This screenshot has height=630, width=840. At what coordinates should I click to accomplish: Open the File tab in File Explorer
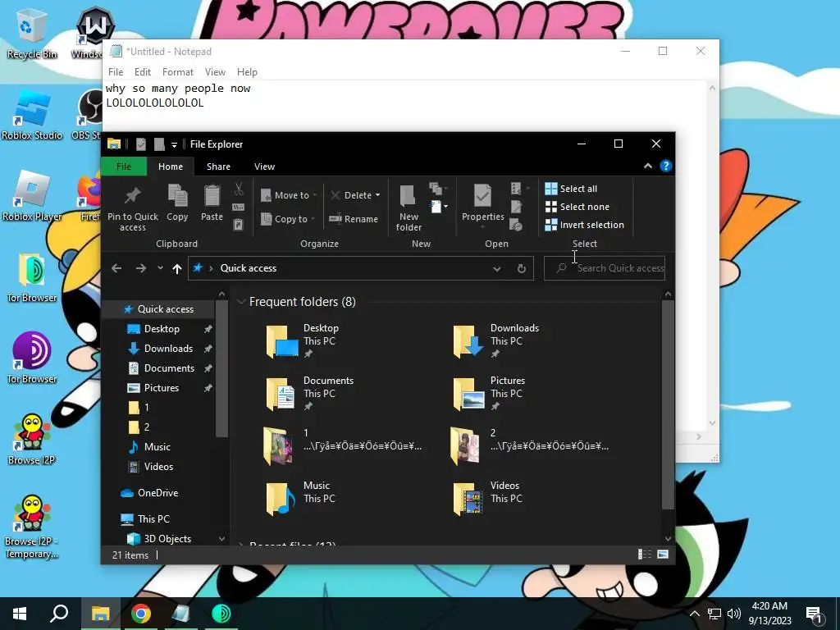[x=124, y=167]
